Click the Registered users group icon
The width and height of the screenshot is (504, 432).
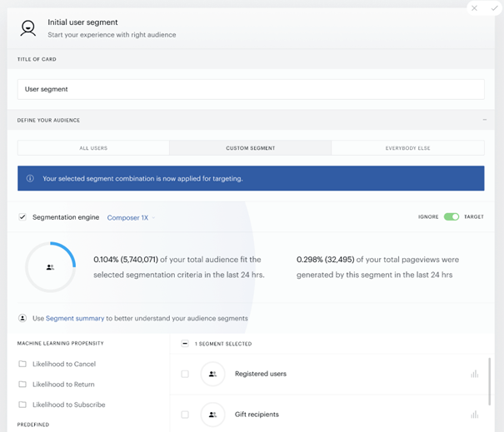[212, 374]
